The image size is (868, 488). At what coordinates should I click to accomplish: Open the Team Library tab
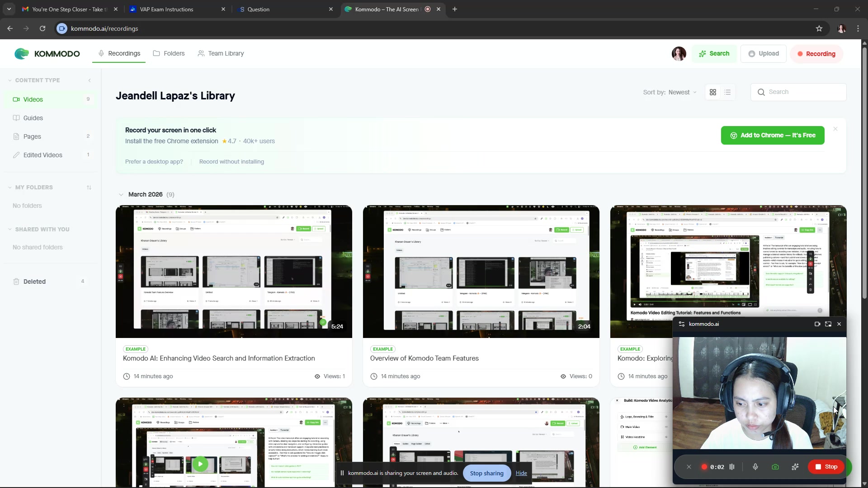(221, 53)
